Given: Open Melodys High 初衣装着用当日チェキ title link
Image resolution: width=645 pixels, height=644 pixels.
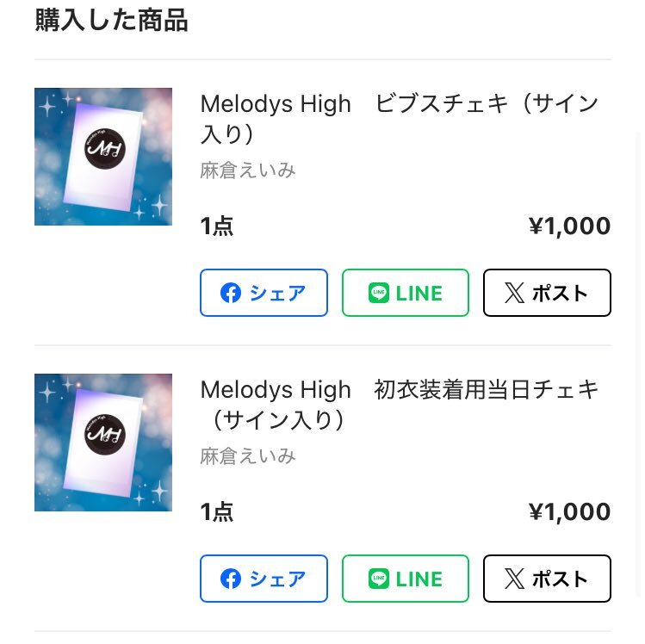Looking at the screenshot, I should [x=399, y=405].
